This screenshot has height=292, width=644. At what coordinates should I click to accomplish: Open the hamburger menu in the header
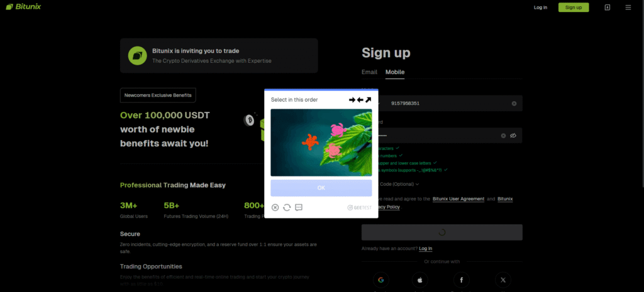pyautogui.click(x=628, y=8)
